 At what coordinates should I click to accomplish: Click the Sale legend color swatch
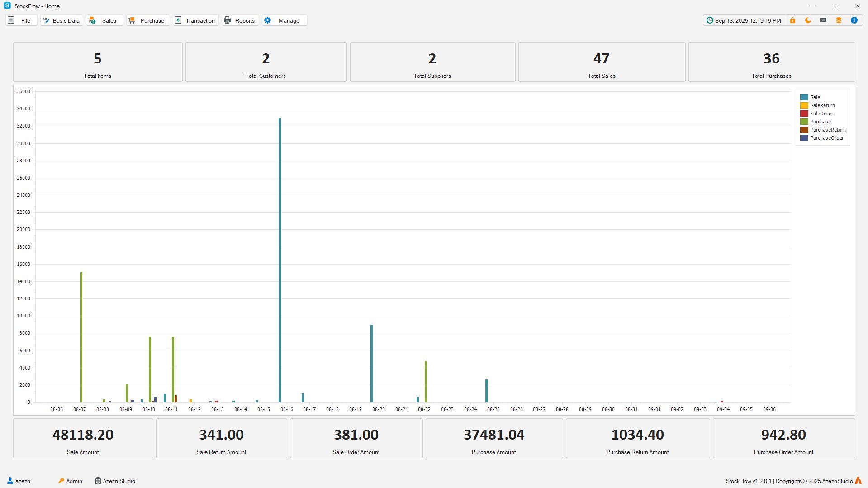click(804, 97)
